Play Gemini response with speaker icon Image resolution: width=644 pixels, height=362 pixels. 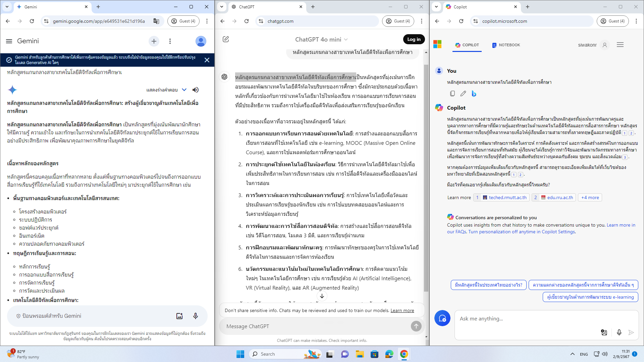196,90
